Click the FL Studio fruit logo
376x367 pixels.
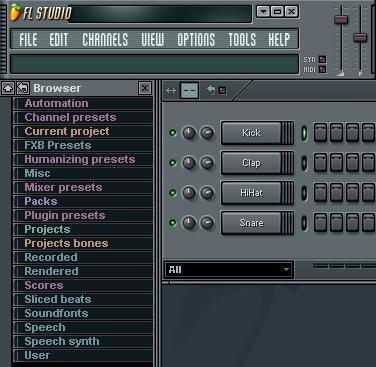15,13
